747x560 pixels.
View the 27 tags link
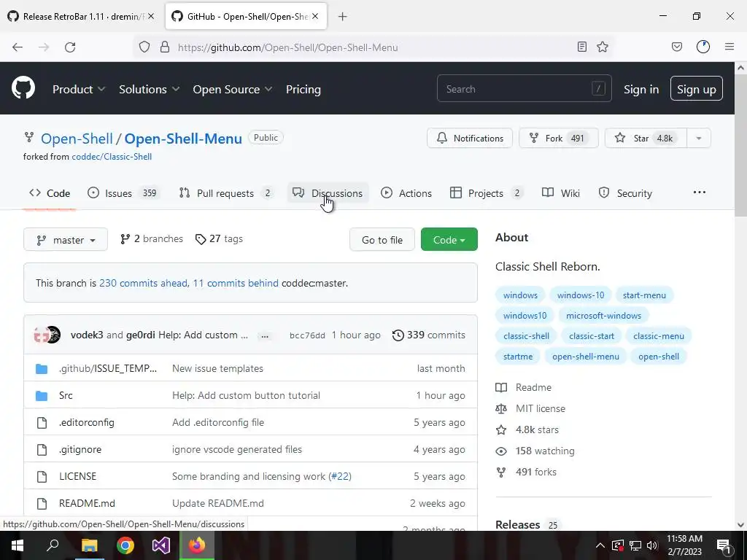point(219,238)
